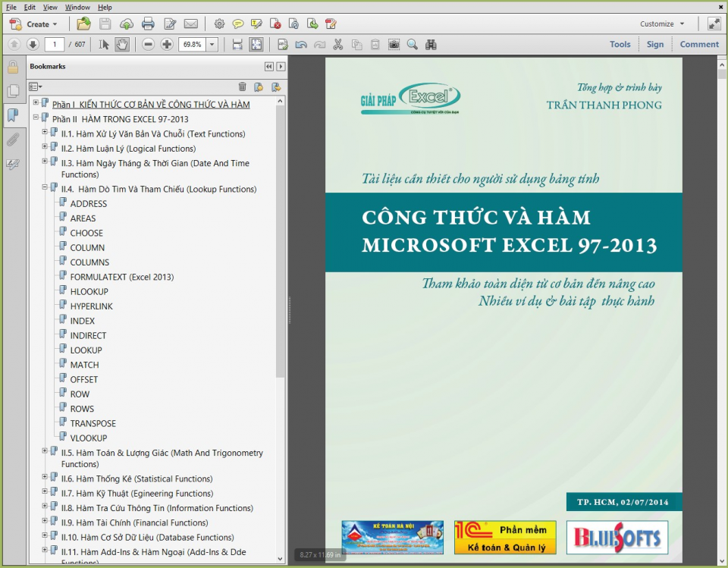Open advanced search binoculars icon
The width and height of the screenshot is (728, 568).
click(x=431, y=44)
